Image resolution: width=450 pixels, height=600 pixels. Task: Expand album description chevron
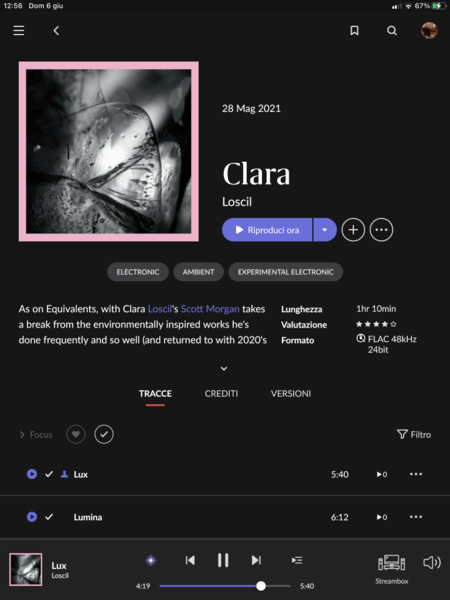[224, 368]
